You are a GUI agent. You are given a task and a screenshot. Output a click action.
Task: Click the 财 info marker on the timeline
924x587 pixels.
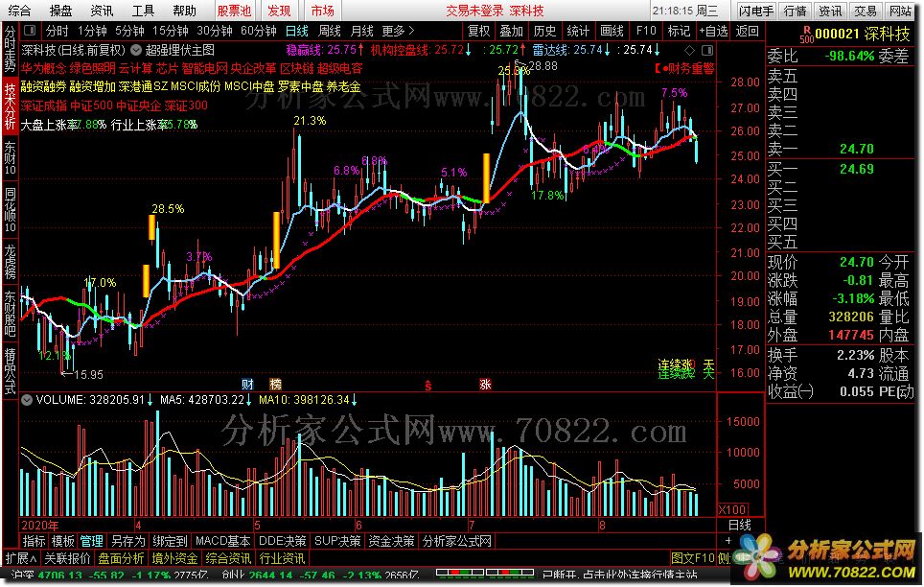point(247,385)
